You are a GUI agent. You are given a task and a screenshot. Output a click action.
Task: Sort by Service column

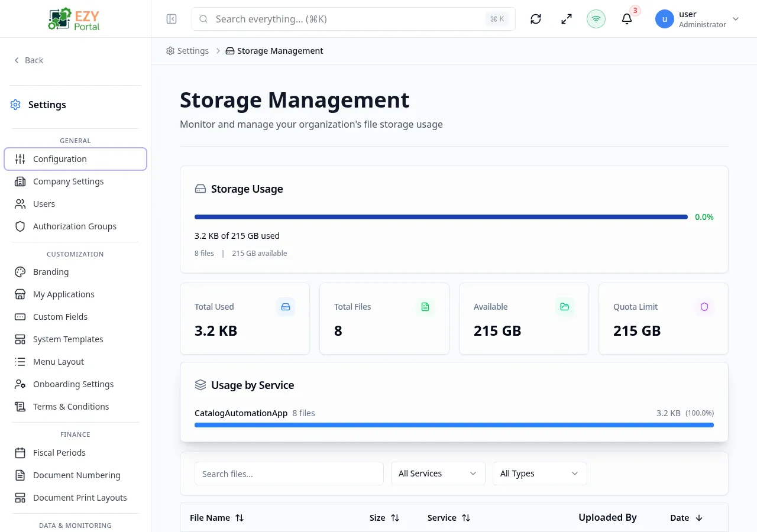[x=449, y=518]
